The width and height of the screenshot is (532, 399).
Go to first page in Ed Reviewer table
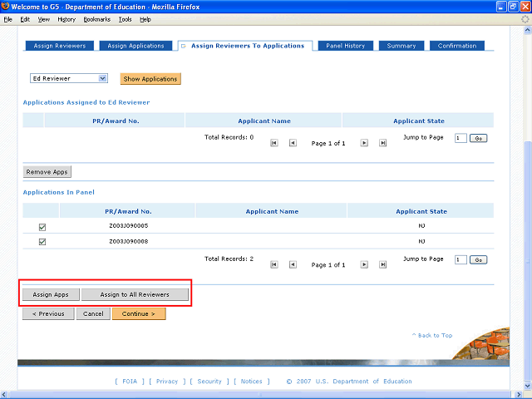(x=274, y=143)
